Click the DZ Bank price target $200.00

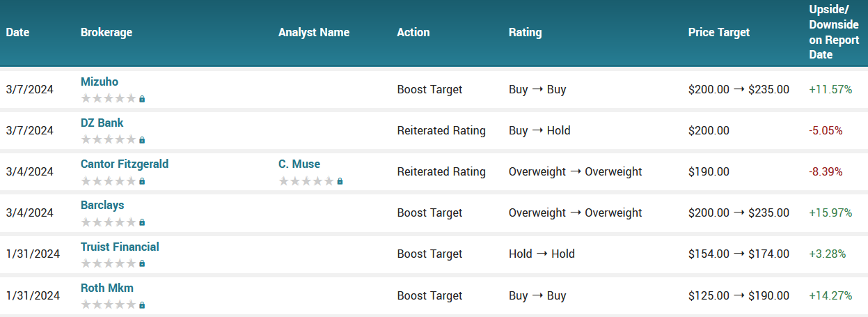coord(709,130)
